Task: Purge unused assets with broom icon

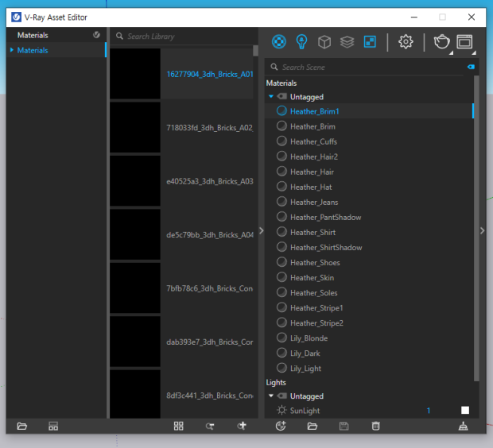Action: point(464,427)
